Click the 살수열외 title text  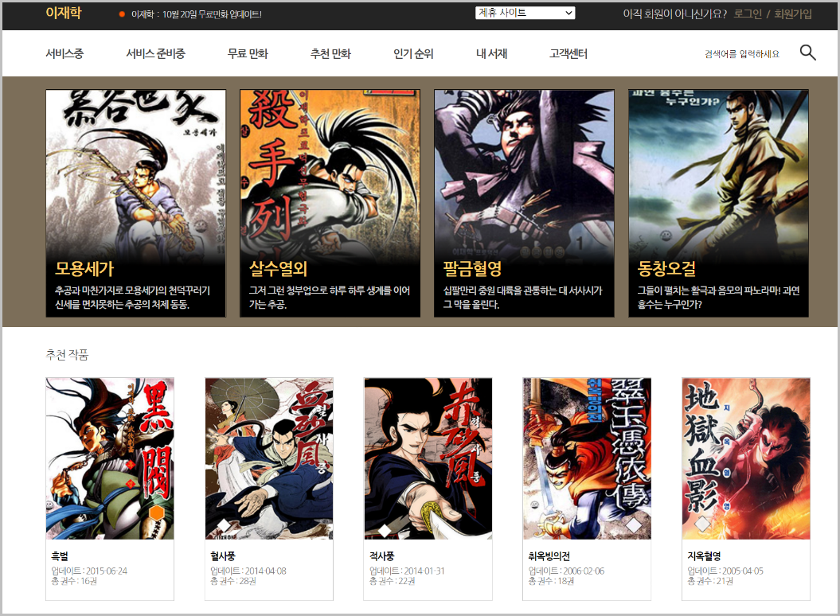coord(278,268)
